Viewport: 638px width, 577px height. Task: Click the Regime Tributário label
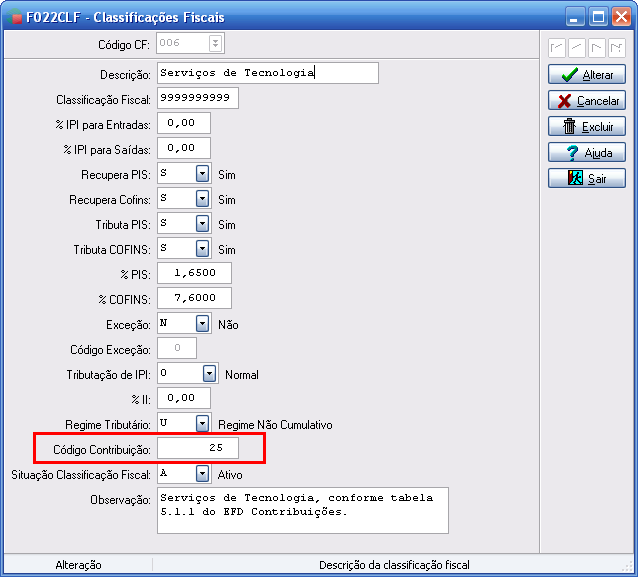107,425
